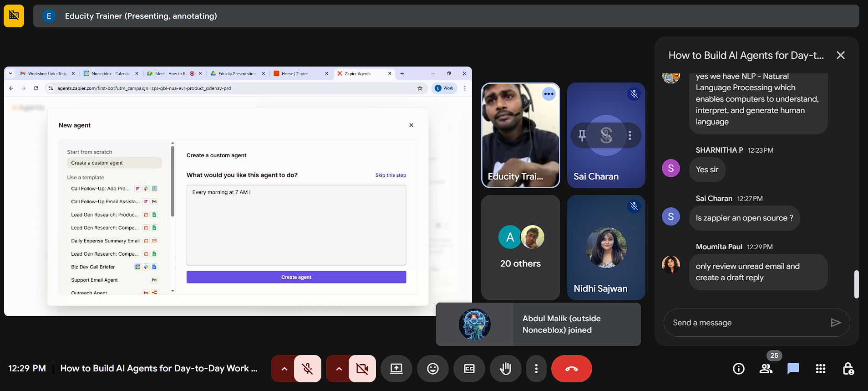Click Moumita Paul's chat avatar
Image resolution: width=868 pixels, height=391 pixels.
tap(671, 265)
